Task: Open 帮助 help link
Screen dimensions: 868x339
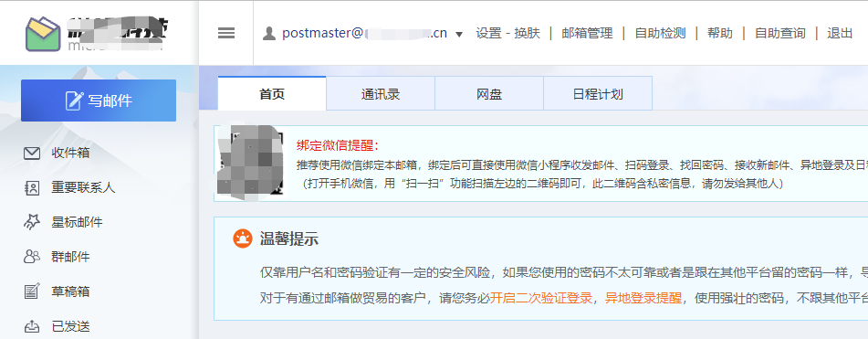Action: 719,33
